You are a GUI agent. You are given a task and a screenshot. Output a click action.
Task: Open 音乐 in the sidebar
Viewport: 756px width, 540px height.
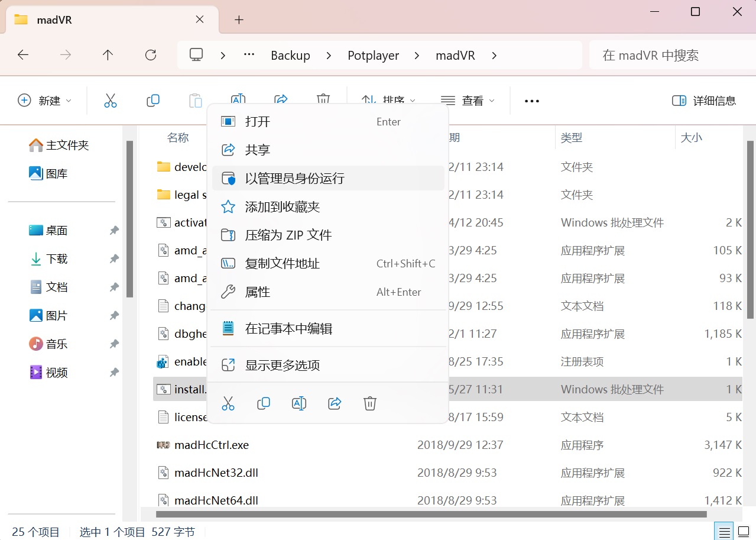tap(48, 344)
